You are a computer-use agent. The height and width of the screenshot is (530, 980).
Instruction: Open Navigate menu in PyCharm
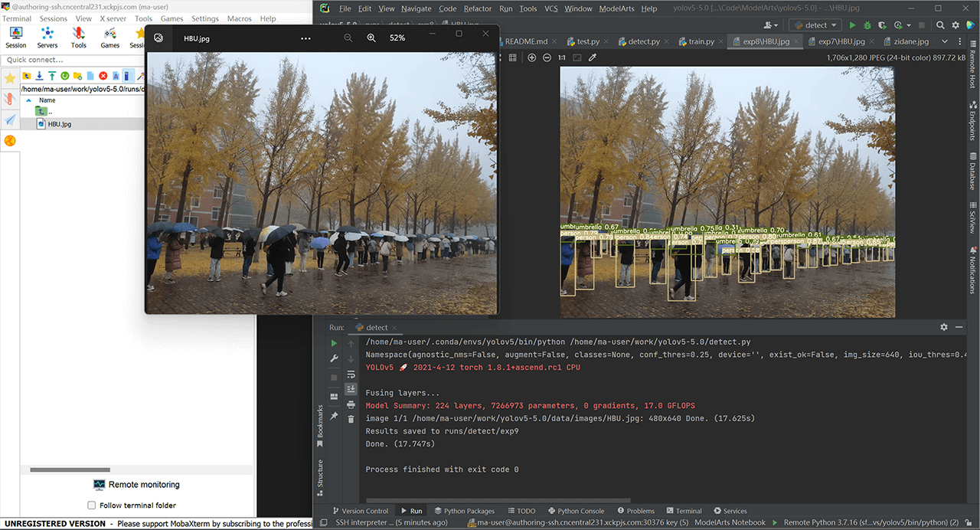(x=416, y=8)
